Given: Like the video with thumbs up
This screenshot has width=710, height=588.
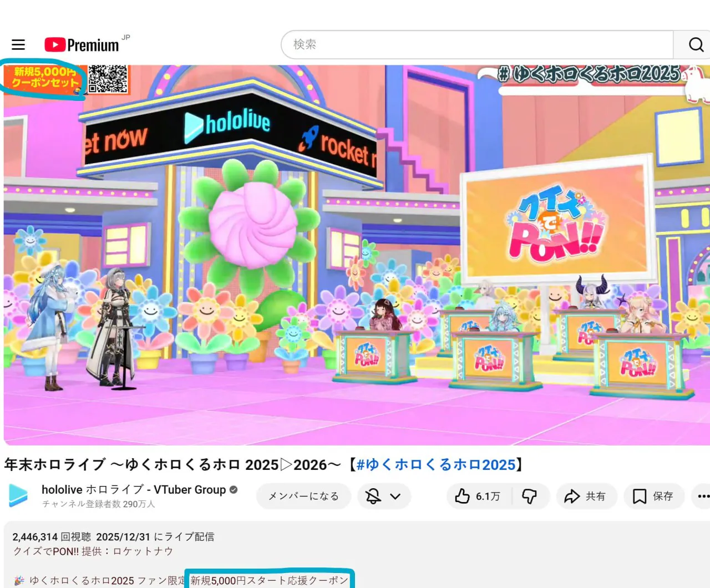Looking at the screenshot, I should 477,496.
